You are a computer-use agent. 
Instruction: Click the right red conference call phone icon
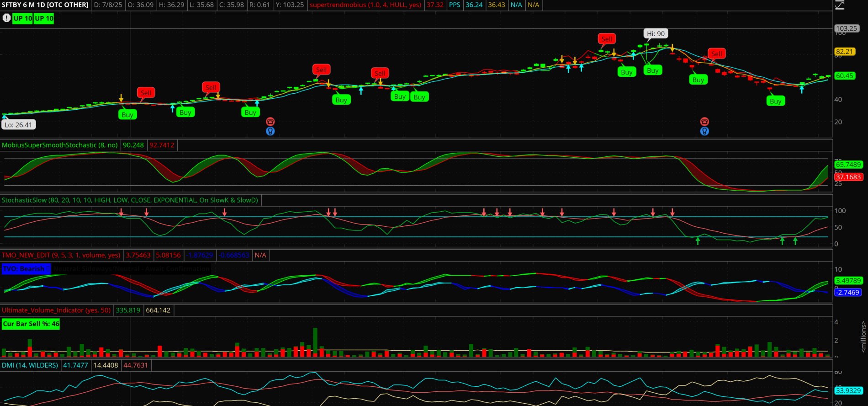[x=704, y=122]
